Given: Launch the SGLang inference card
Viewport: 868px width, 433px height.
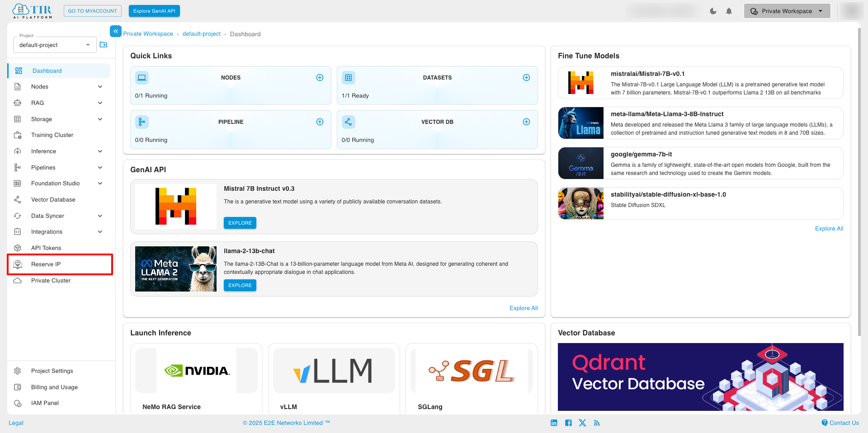Looking at the screenshot, I should coord(472,379).
